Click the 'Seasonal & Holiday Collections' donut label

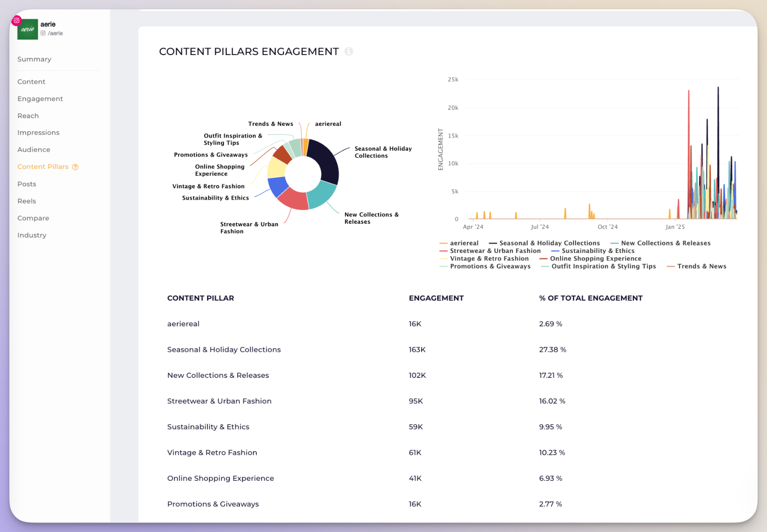(x=383, y=152)
